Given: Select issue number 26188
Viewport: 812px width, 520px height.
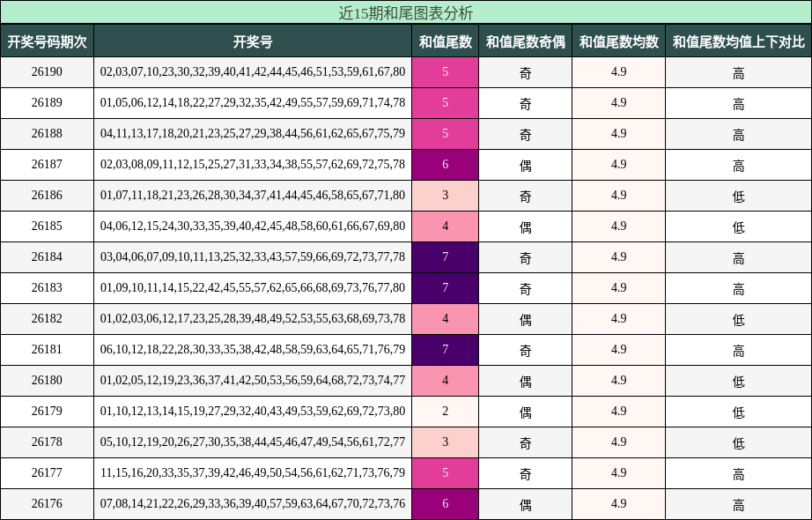Looking at the screenshot, I should (47, 133).
